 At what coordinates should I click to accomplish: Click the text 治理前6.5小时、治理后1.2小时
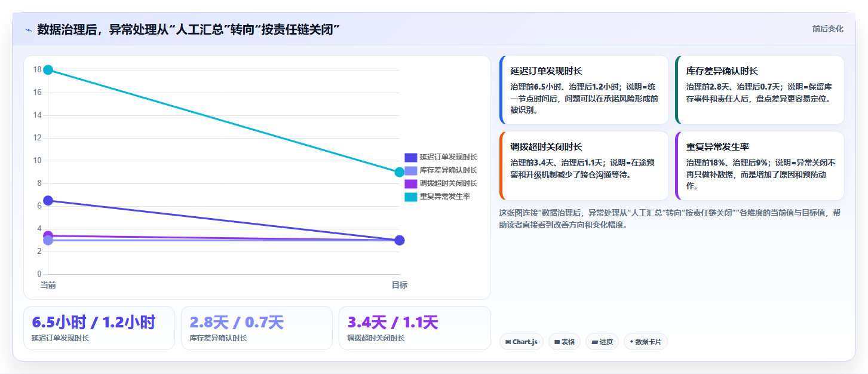click(564, 87)
